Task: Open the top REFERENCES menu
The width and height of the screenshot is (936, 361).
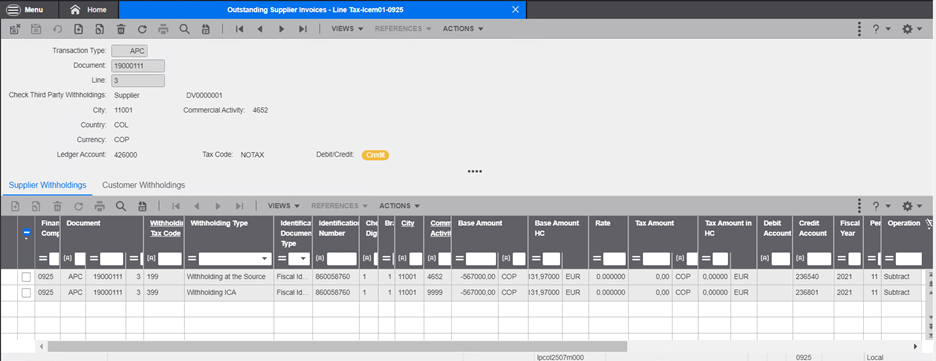Action: (x=403, y=29)
